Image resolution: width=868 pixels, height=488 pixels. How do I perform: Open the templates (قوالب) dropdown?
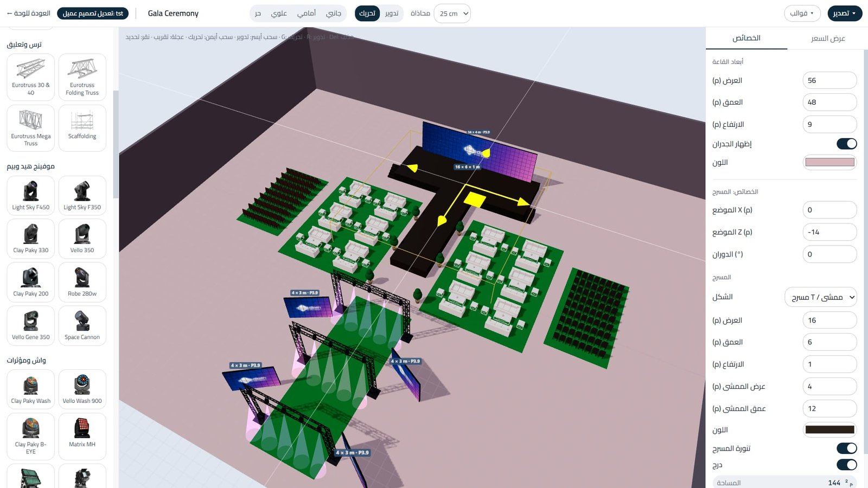click(802, 13)
